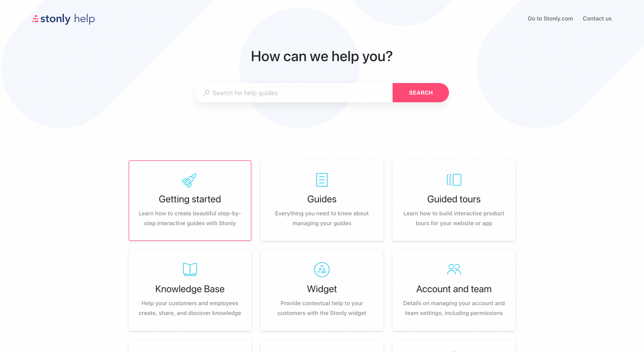This screenshot has height=352, width=644.
Task: Click the Stonly logo in top left
Action: click(x=62, y=18)
